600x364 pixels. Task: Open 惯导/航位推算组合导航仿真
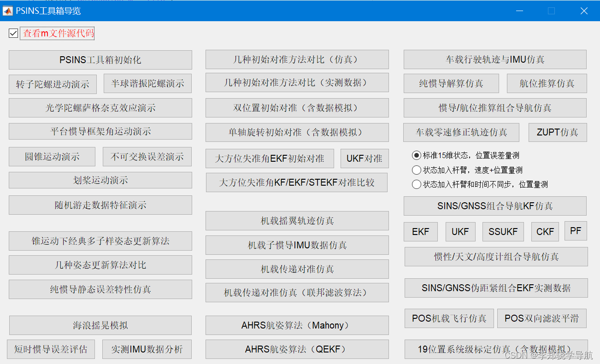tap(495, 108)
